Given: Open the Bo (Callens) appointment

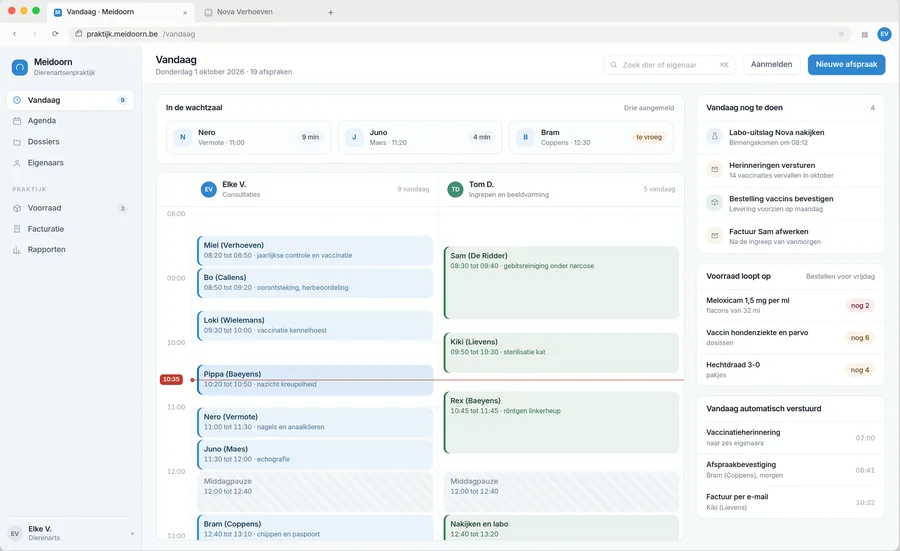Looking at the screenshot, I should pyautogui.click(x=315, y=283).
